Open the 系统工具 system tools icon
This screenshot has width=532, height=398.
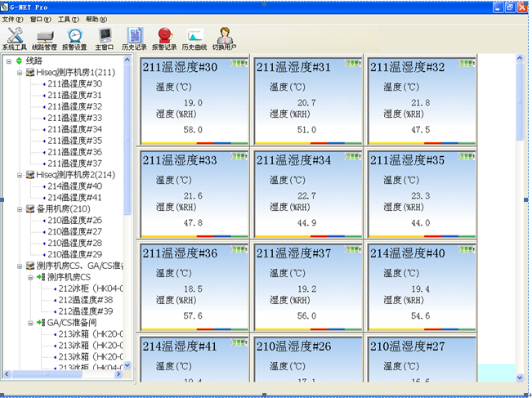[15, 38]
